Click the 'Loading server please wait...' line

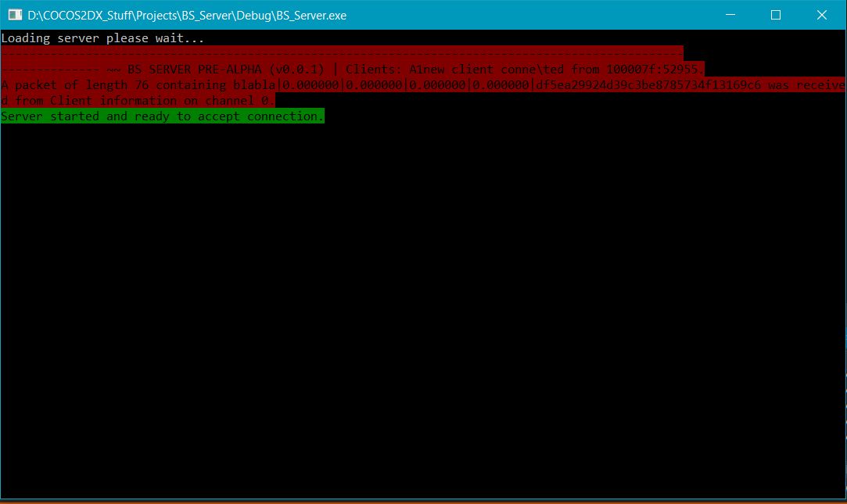coord(102,38)
